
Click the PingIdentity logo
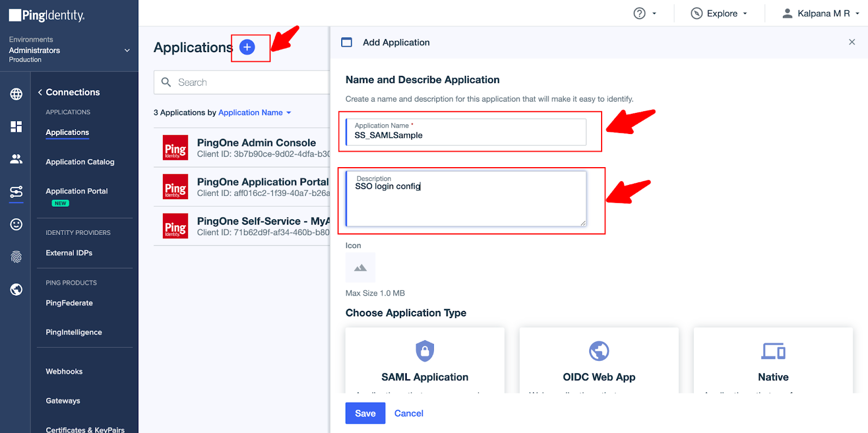click(x=47, y=15)
